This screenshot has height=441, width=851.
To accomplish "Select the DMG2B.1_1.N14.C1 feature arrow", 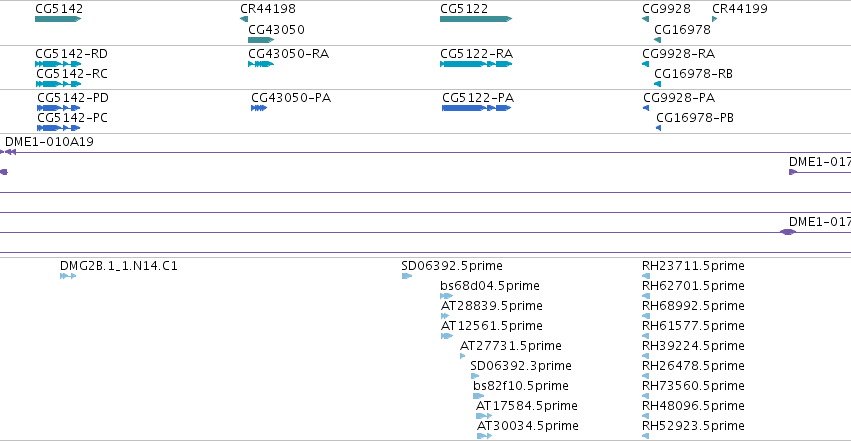I will pyautogui.click(x=68, y=276).
